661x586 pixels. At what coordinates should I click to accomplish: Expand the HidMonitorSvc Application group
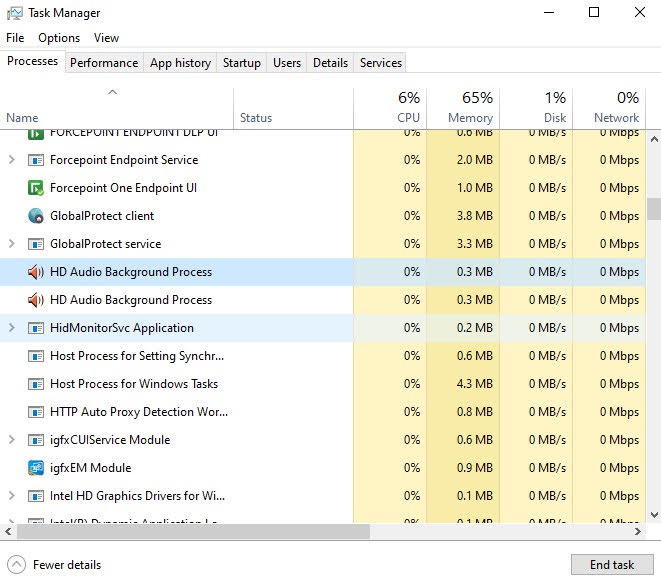[12, 328]
